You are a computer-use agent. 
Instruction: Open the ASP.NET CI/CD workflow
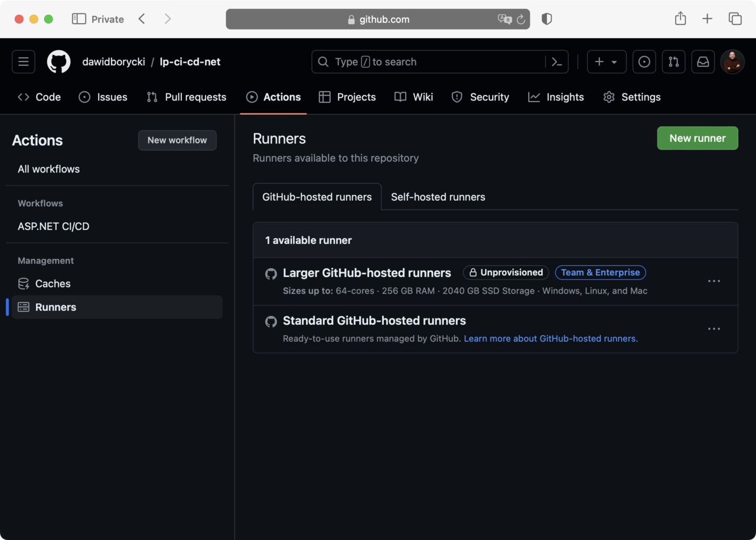point(54,226)
